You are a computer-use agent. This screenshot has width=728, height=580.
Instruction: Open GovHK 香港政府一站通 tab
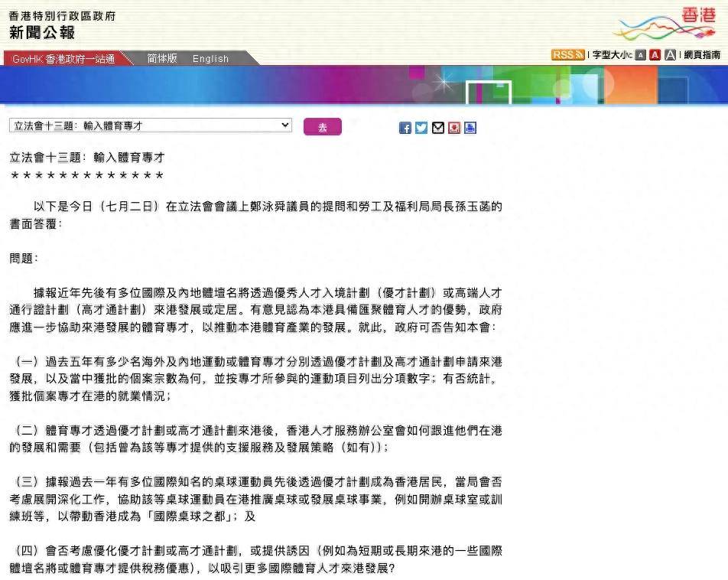click(x=63, y=59)
